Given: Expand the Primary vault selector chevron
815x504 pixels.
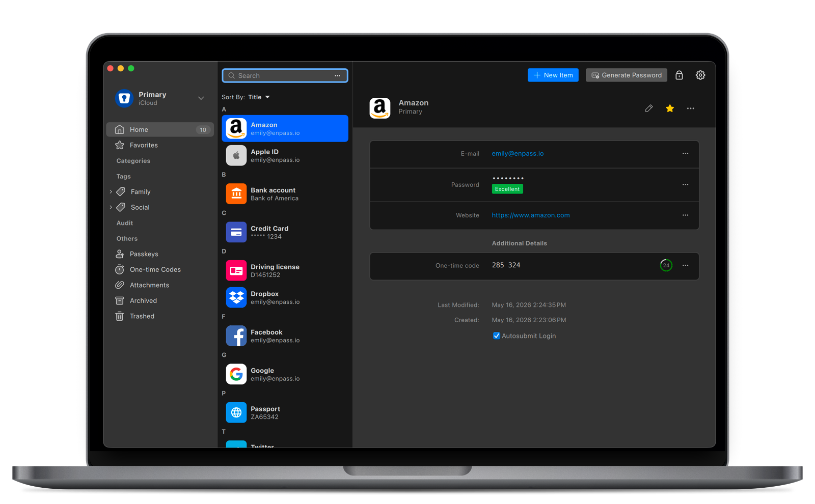Looking at the screenshot, I should [201, 98].
